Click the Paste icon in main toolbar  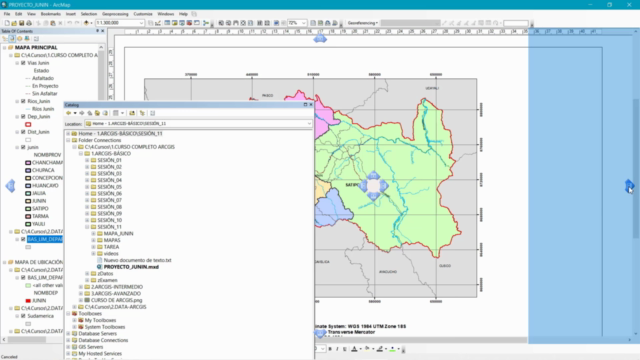(x=53, y=23)
